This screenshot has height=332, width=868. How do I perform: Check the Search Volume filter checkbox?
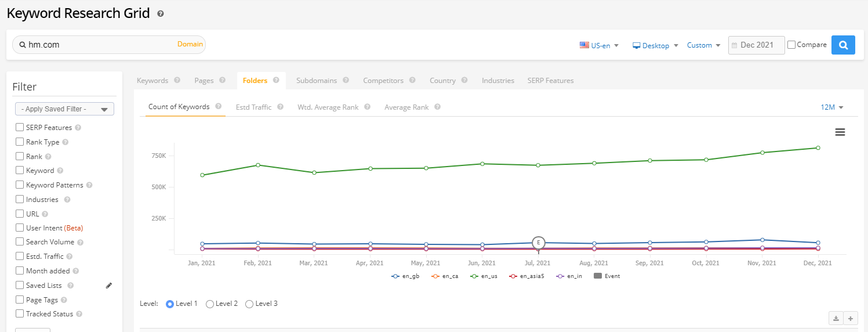click(20, 242)
